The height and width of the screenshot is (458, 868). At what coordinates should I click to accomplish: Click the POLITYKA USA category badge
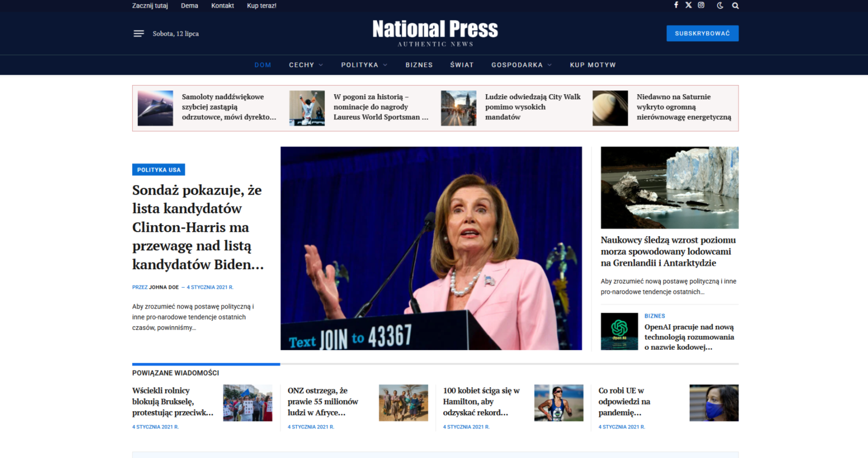[158, 170]
